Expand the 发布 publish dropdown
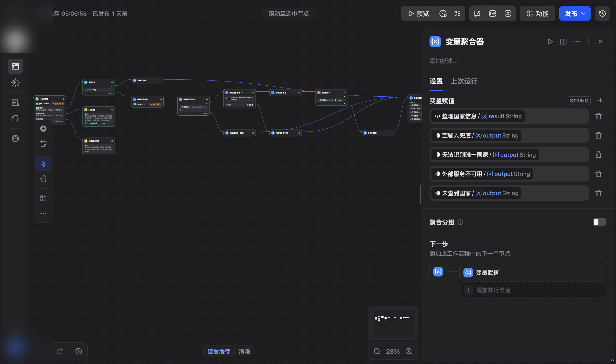The height and width of the screenshot is (364, 616). click(x=575, y=13)
